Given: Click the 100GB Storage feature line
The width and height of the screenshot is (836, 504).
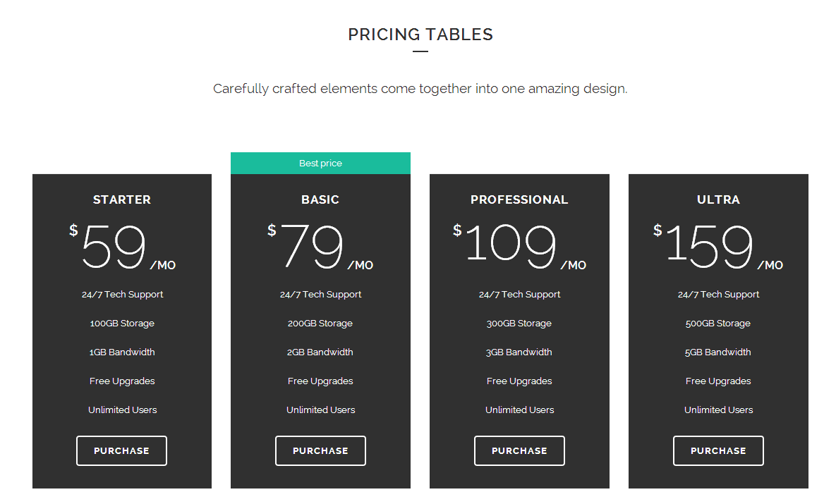Looking at the screenshot, I should 122,324.
